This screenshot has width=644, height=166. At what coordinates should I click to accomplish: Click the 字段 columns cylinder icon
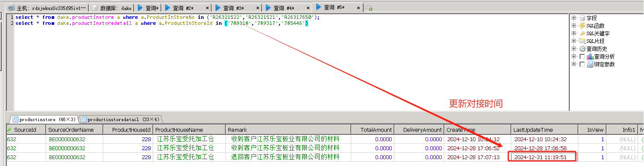(x=583, y=18)
